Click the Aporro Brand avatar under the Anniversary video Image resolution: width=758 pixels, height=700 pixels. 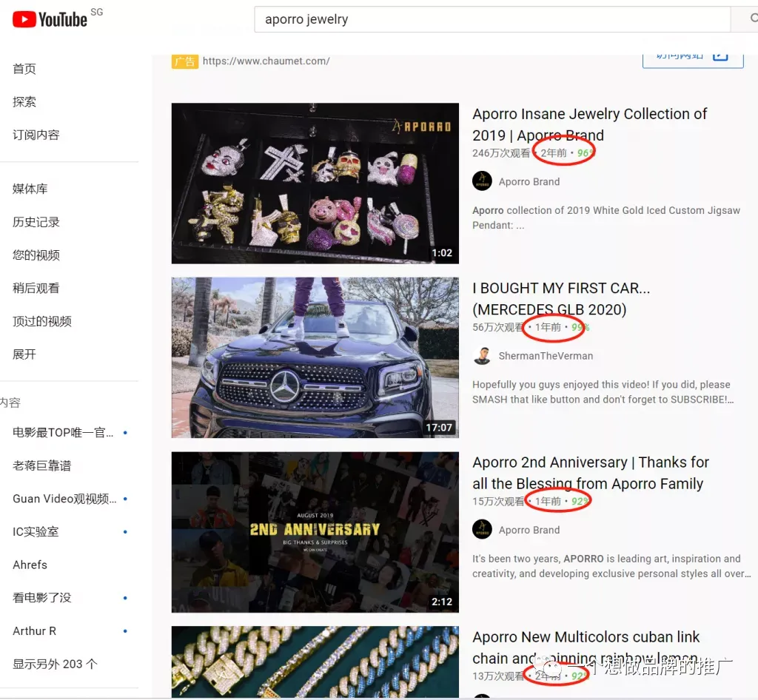(482, 530)
